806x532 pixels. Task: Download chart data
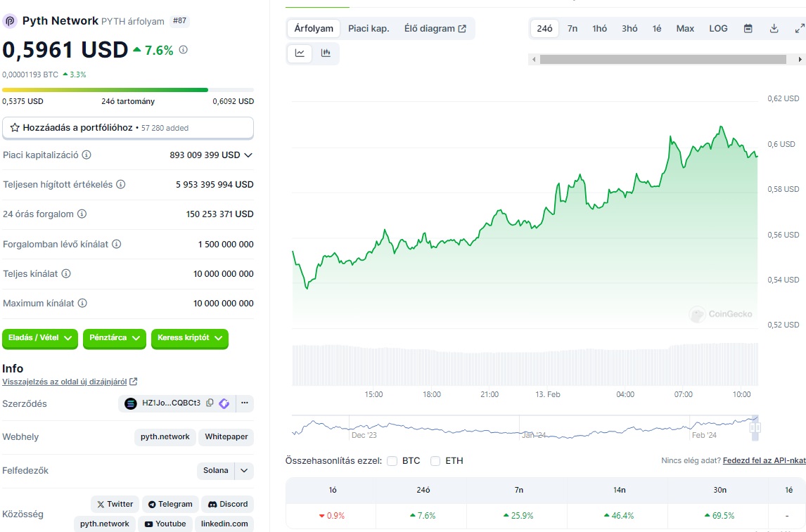[774, 29]
